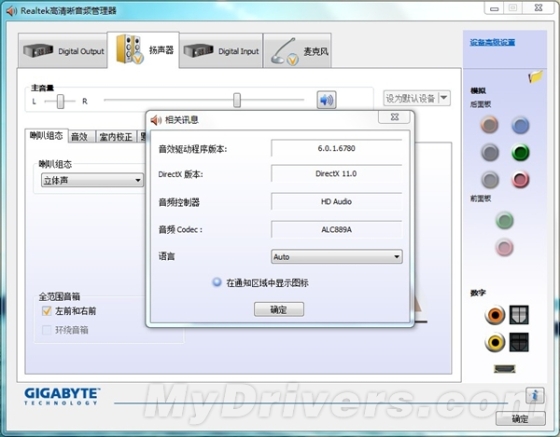Open the information button with the i icon

pos(535,395)
